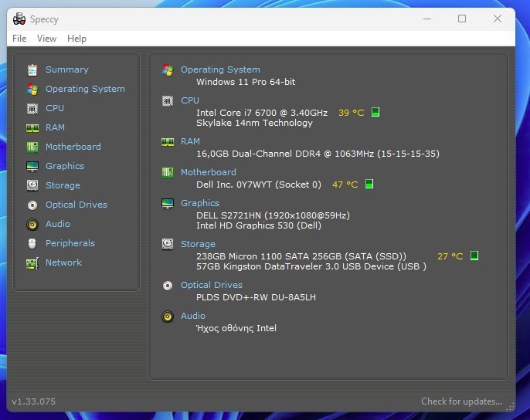Open the File menu
Viewport: 530px width, 420px height.
tap(19, 39)
